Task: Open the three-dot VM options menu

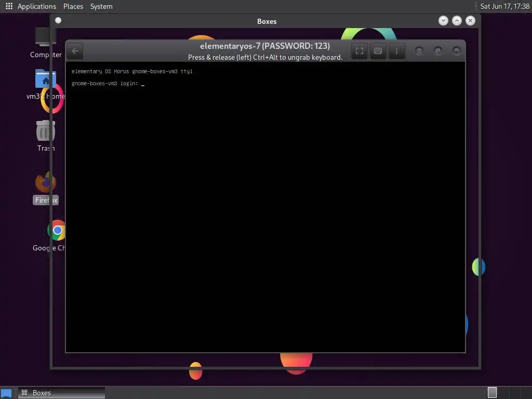Action: 396,51
